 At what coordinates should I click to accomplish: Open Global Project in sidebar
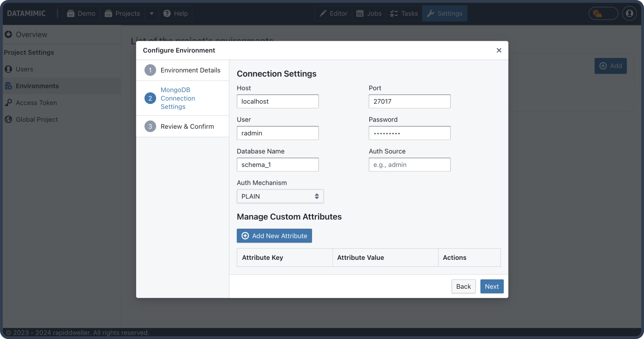[x=37, y=119]
